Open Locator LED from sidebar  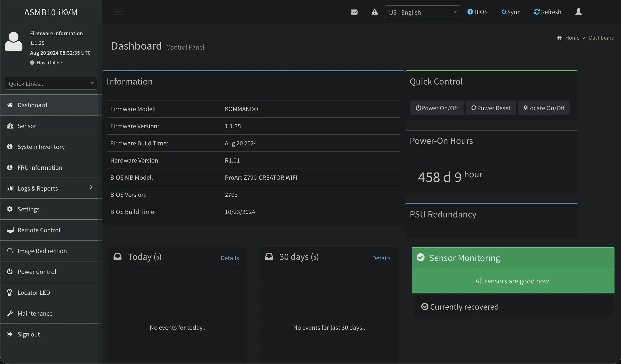pyautogui.click(x=51, y=293)
